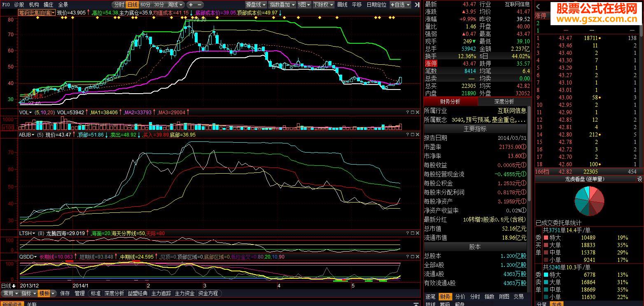Screen dimensions: 644x306
Task: Maximize the QSDD indicator panel
Action: (x=413, y=257)
